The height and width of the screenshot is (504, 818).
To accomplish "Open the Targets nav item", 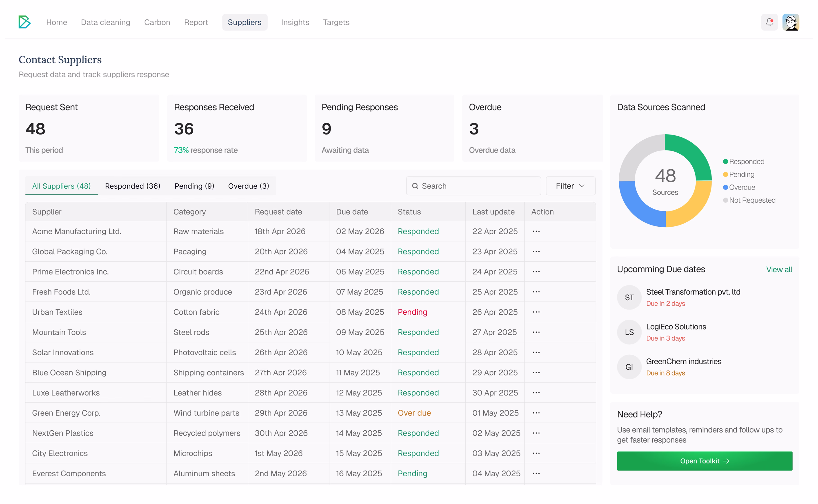I will [x=336, y=22].
